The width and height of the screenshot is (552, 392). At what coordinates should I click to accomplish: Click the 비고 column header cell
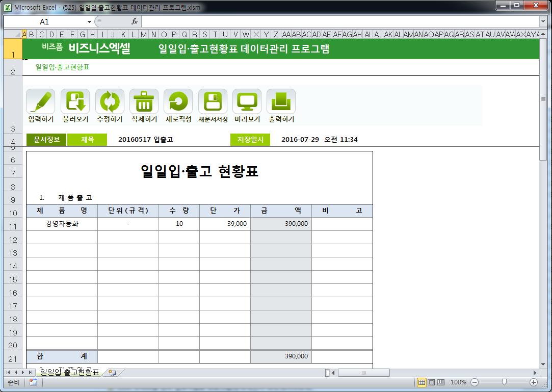click(x=342, y=211)
